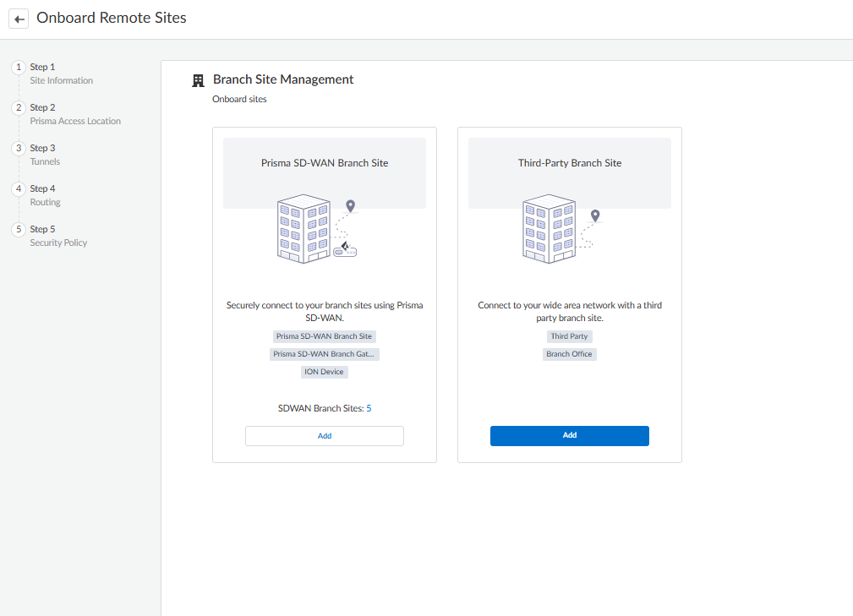Select the Step 4 number circle
853x616 pixels.
tap(19, 188)
